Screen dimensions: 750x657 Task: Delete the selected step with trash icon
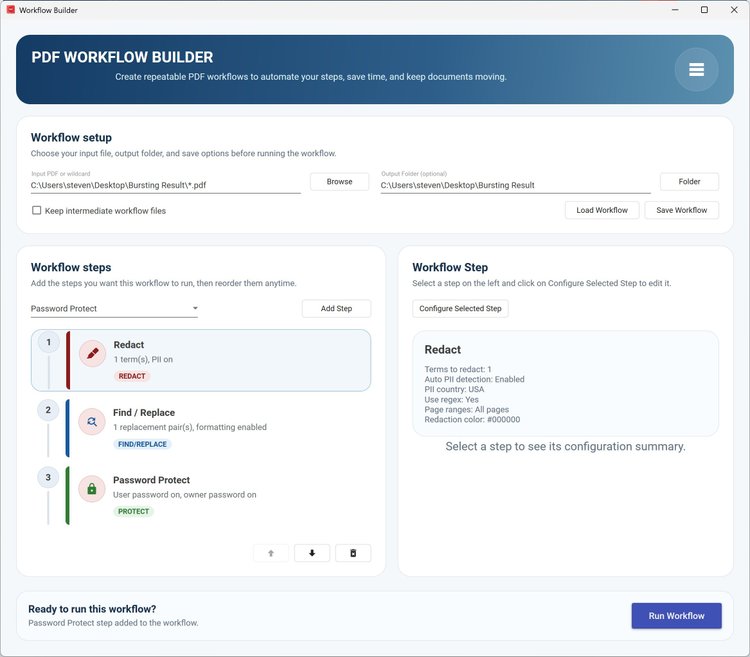tap(353, 553)
